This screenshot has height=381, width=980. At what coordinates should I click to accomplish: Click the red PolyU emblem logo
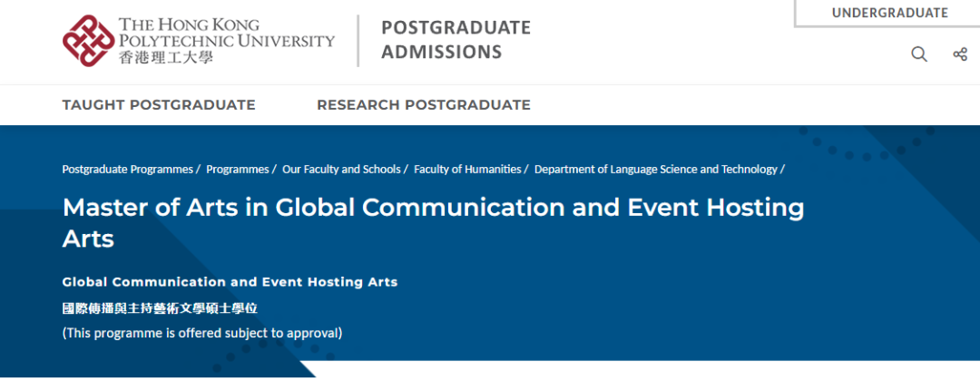89,41
